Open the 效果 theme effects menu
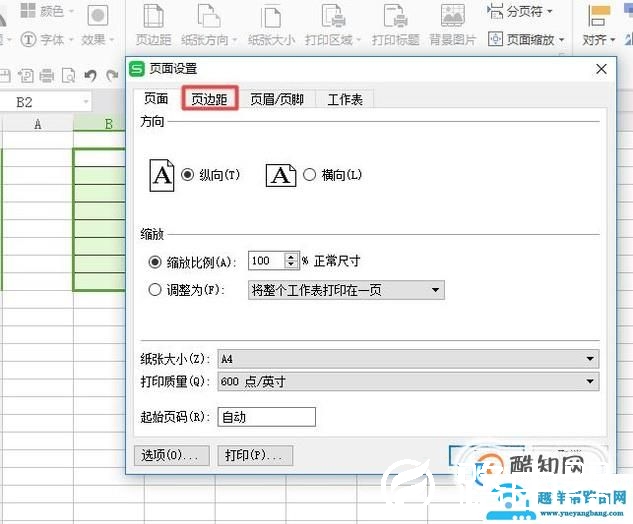Viewport: 633px width, 524px height. [98, 25]
